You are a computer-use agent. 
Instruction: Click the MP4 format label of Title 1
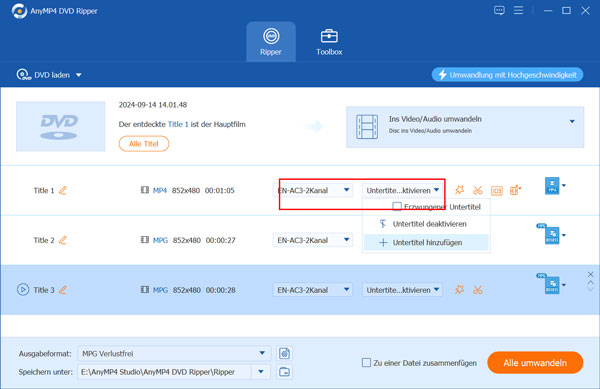tap(160, 190)
